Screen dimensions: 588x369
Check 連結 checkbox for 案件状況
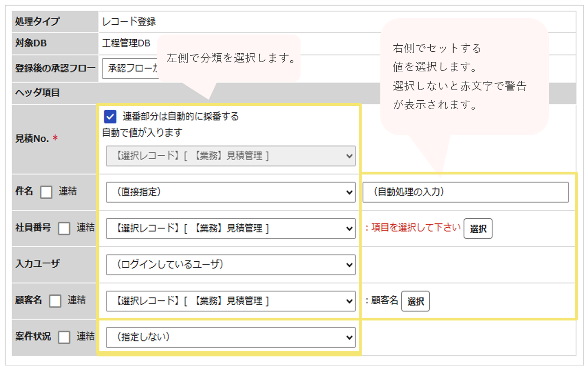64,337
